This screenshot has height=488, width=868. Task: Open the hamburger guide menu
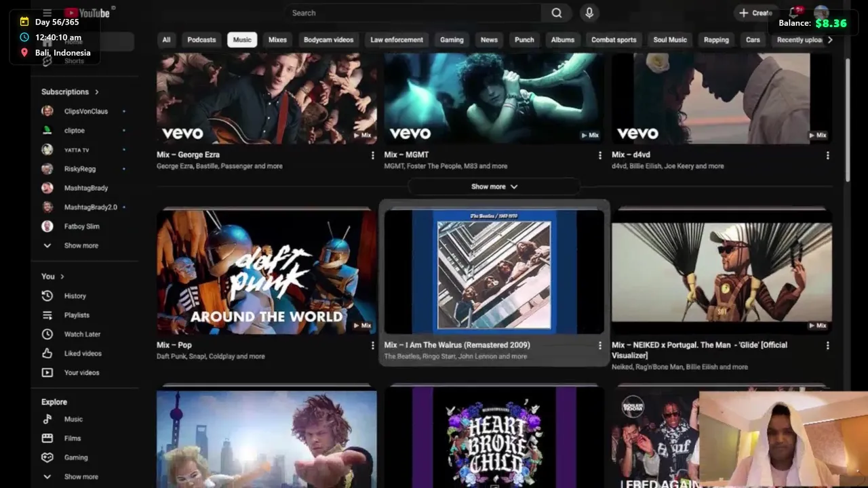pyautogui.click(x=47, y=13)
